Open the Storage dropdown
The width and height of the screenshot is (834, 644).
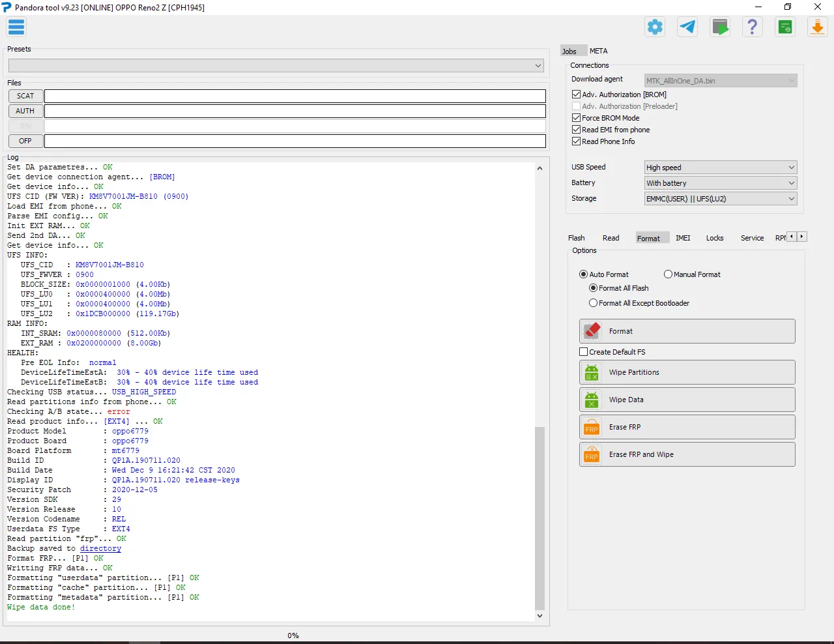click(720, 199)
